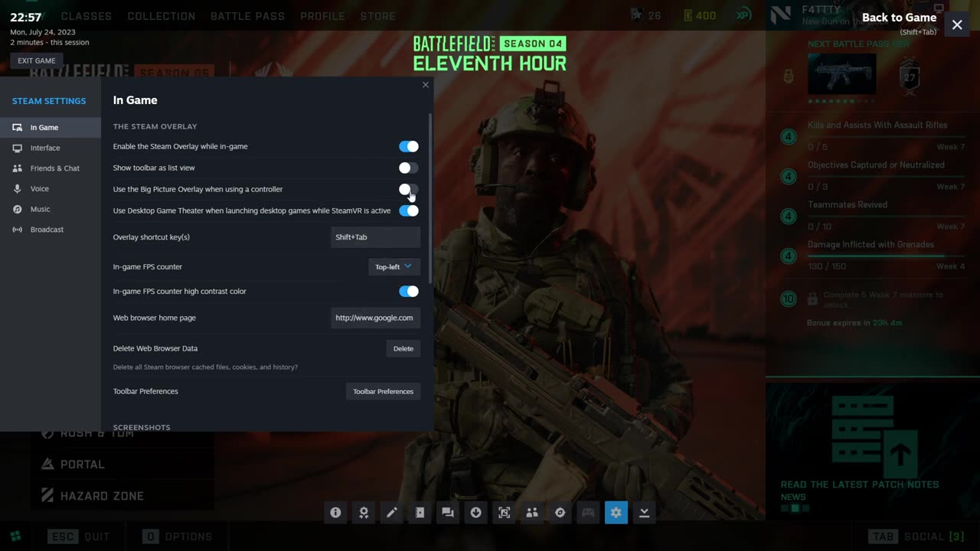The width and height of the screenshot is (980, 551).
Task: Close the overlay with the top-right X
Action: click(x=957, y=25)
